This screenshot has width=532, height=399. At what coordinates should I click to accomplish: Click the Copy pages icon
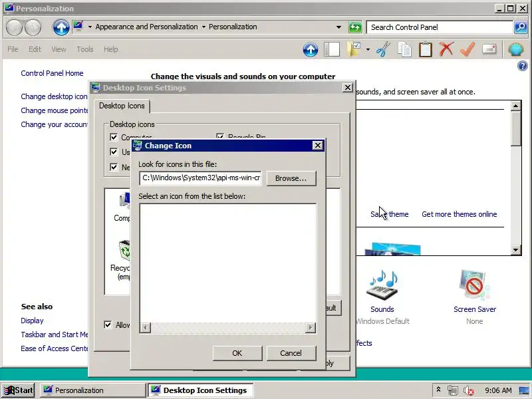coord(404,49)
